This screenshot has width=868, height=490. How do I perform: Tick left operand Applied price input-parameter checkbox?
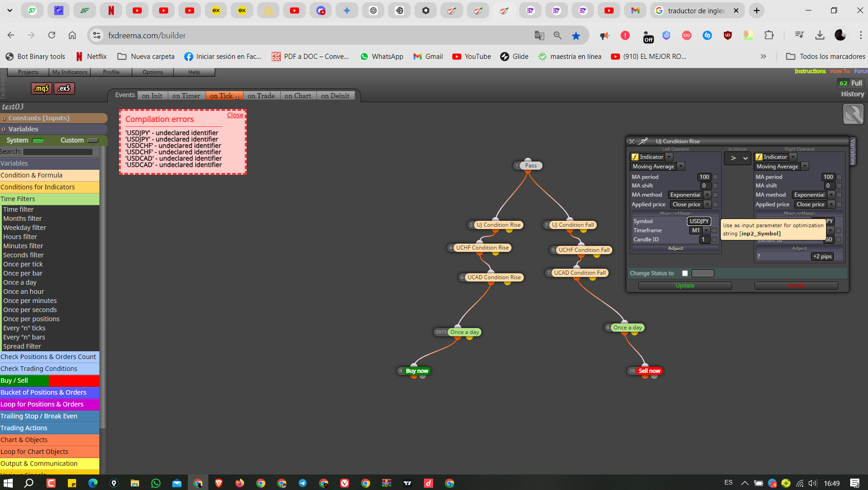pos(715,204)
